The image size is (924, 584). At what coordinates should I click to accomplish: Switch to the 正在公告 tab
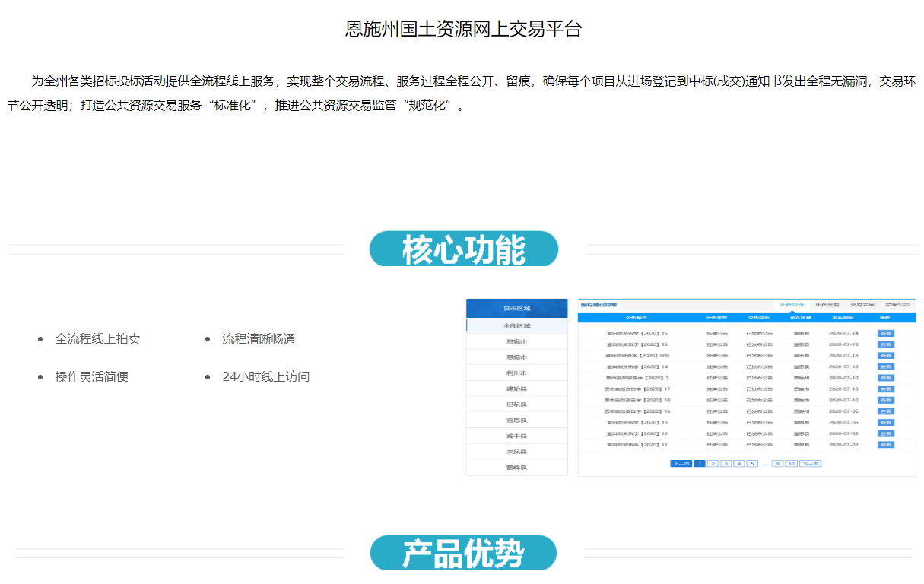pos(791,304)
